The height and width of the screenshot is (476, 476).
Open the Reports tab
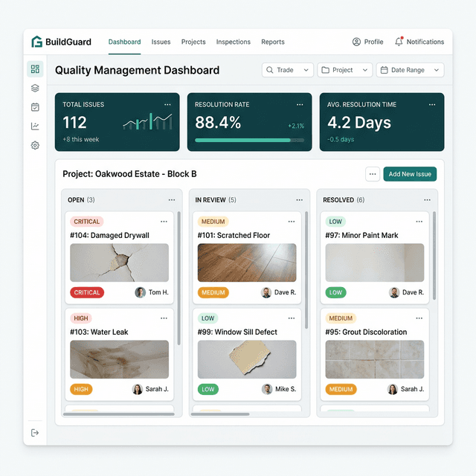[x=273, y=42]
